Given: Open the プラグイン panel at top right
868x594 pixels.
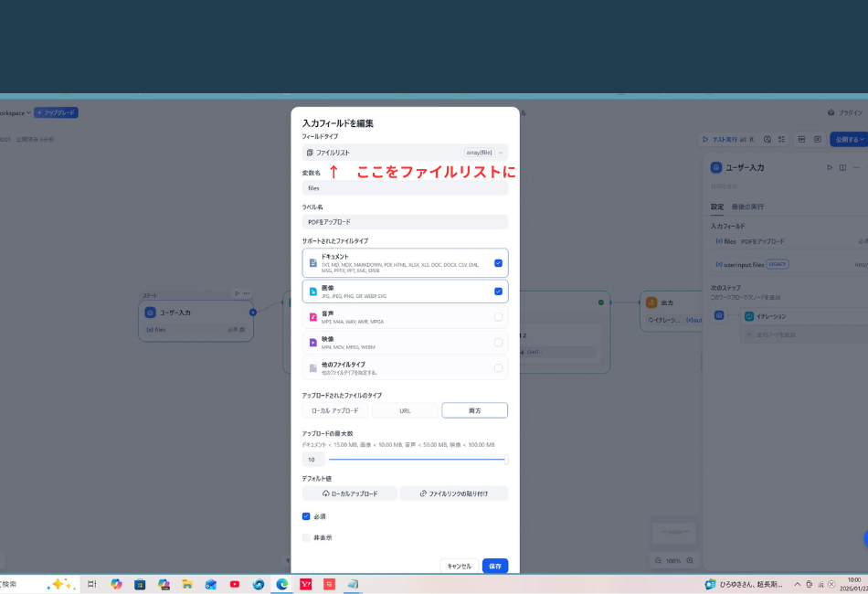Looking at the screenshot, I should (852, 111).
